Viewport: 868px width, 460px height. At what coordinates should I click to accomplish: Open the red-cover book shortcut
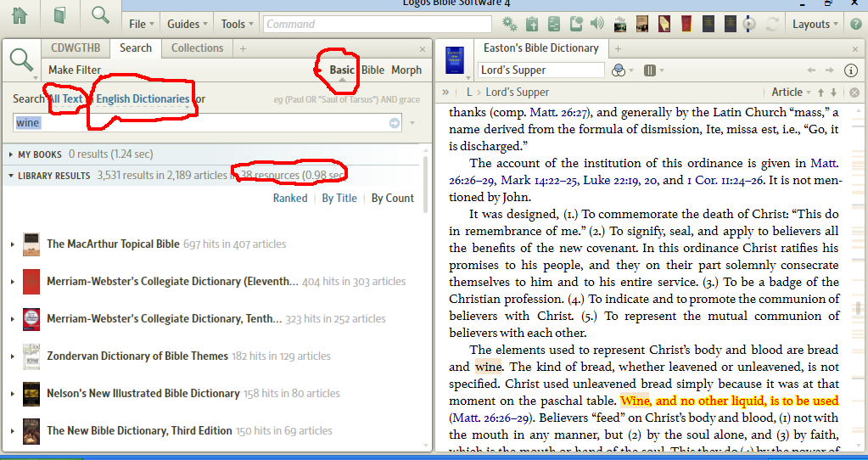click(x=686, y=24)
